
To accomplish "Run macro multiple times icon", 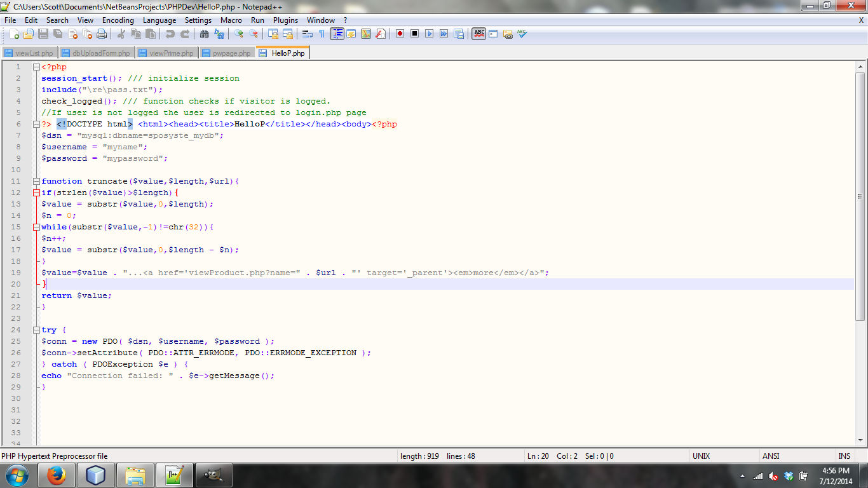I will pos(444,34).
